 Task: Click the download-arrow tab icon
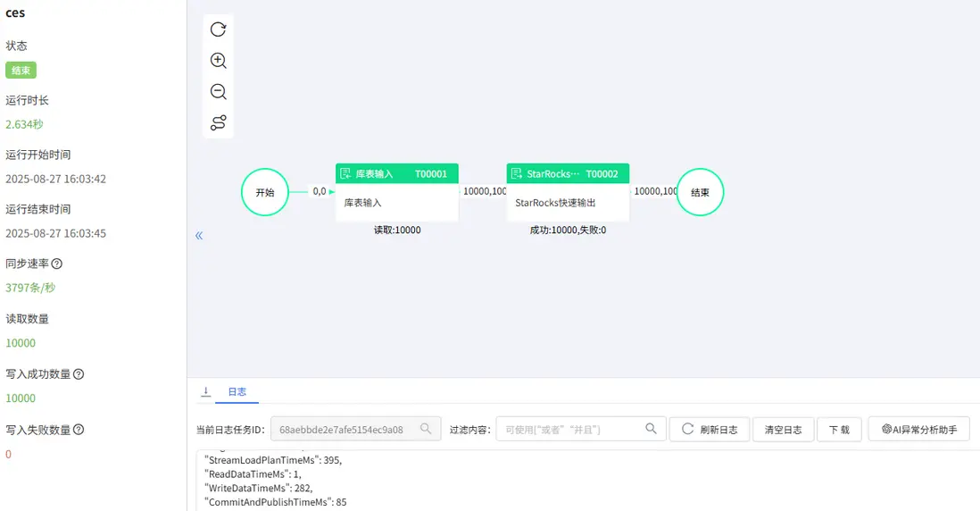(205, 392)
